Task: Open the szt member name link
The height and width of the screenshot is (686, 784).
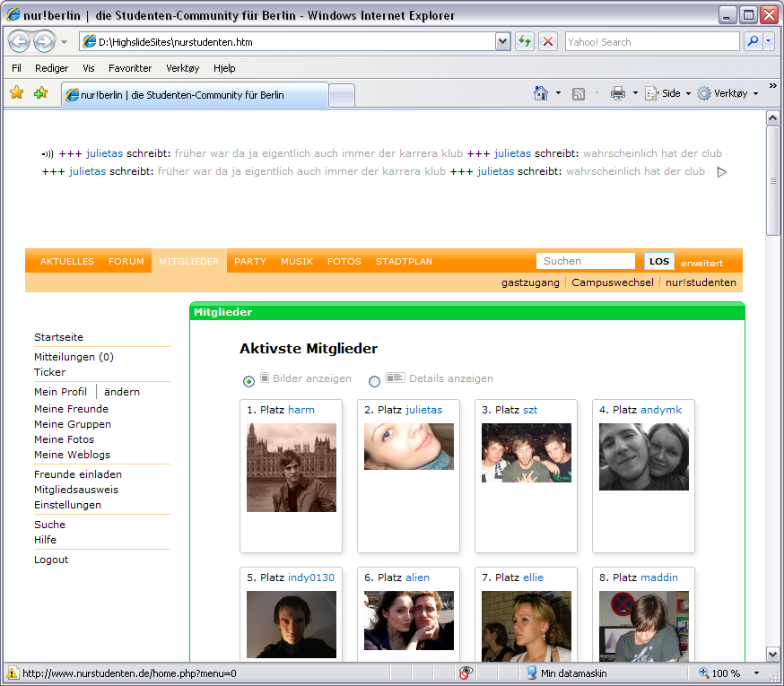Action: (x=530, y=410)
